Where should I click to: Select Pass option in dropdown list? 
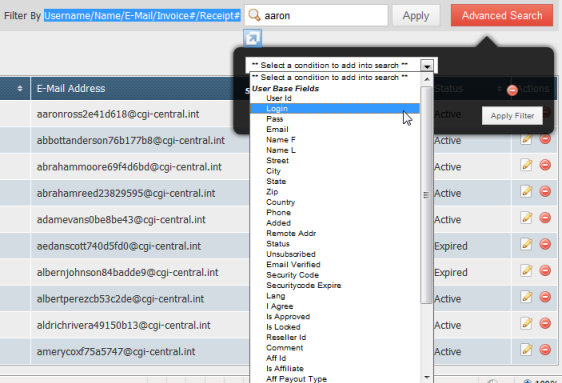[x=335, y=119]
